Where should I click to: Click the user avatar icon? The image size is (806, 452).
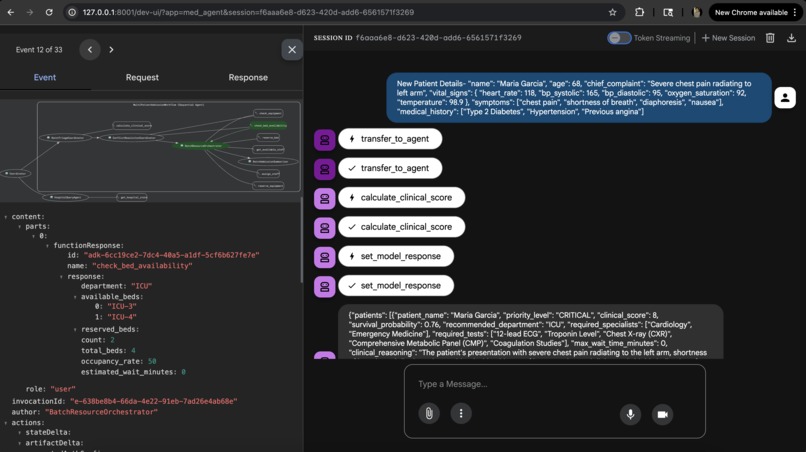click(785, 98)
